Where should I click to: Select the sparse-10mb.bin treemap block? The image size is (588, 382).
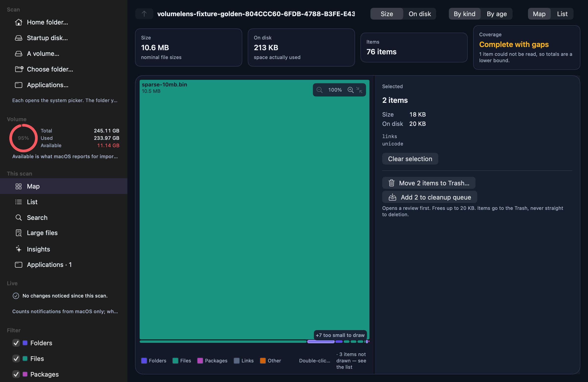(255, 210)
